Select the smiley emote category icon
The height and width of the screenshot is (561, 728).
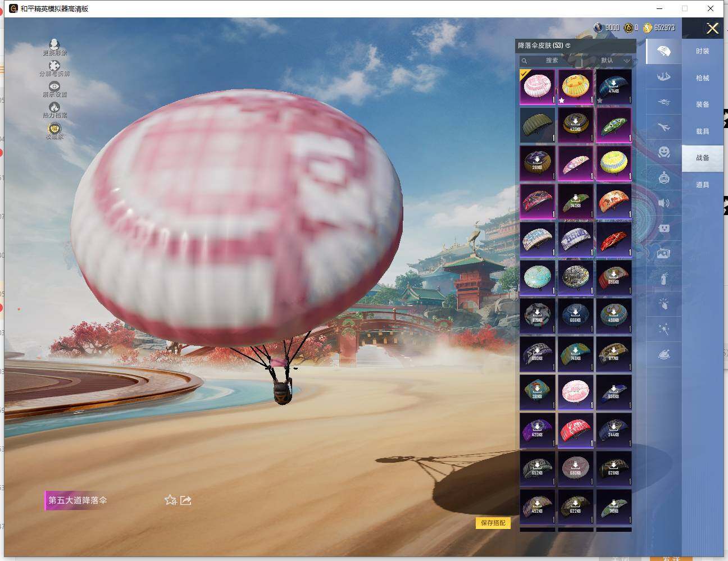663,152
